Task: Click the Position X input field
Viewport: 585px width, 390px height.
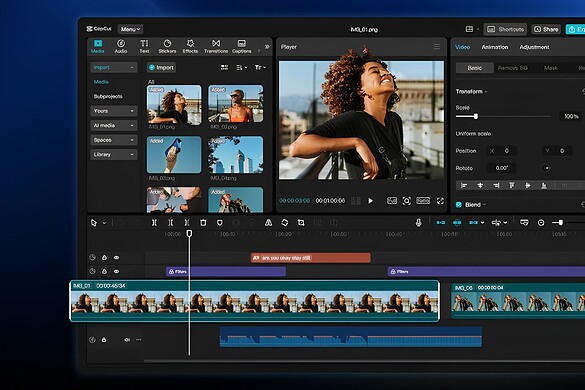Action: (502, 151)
